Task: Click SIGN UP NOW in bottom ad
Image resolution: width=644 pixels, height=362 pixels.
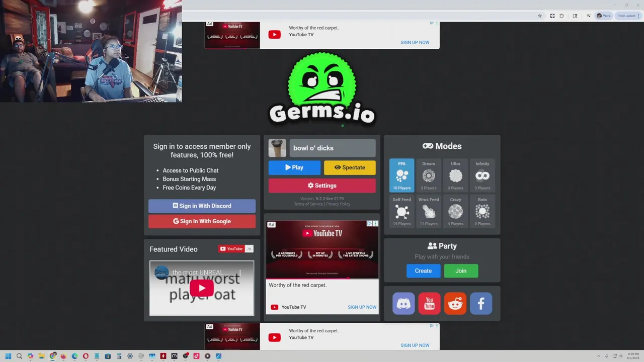Action: pyautogui.click(x=415, y=345)
